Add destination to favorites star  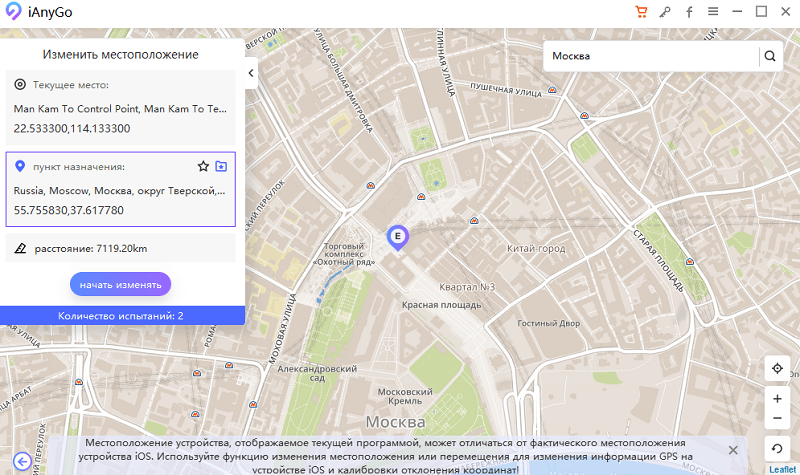pos(203,166)
